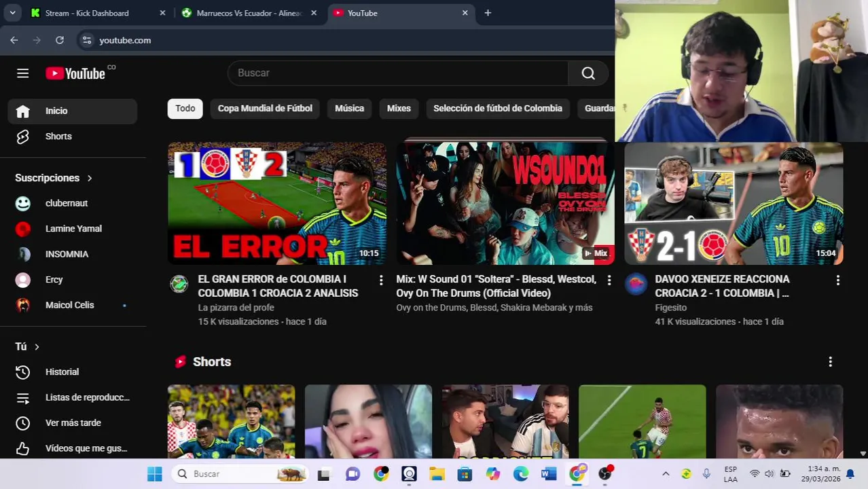Open the WSOUND01 Mix thumbnail
This screenshot has width=868, height=489.
tap(505, 203)
